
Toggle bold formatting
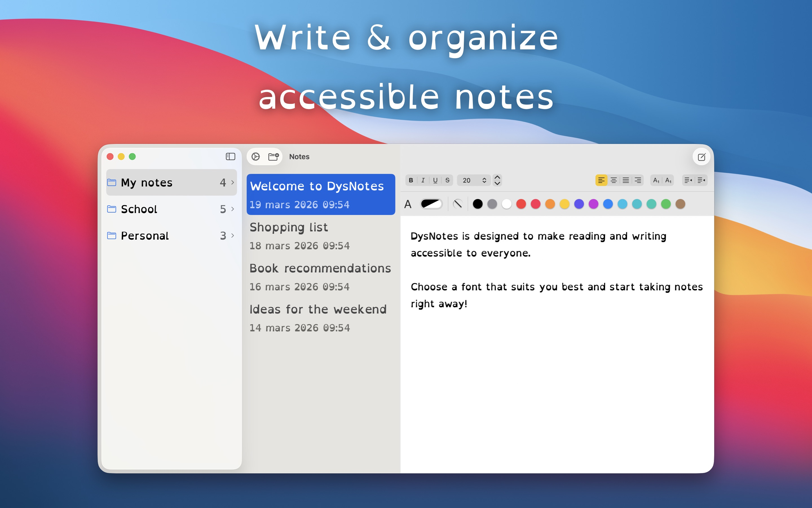tap(411, 180)
